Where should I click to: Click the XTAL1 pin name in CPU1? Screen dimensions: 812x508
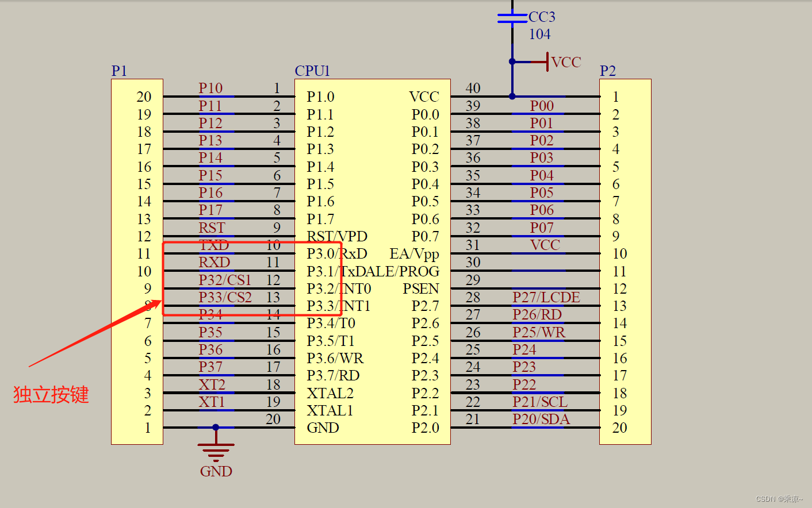coord(330,410)
